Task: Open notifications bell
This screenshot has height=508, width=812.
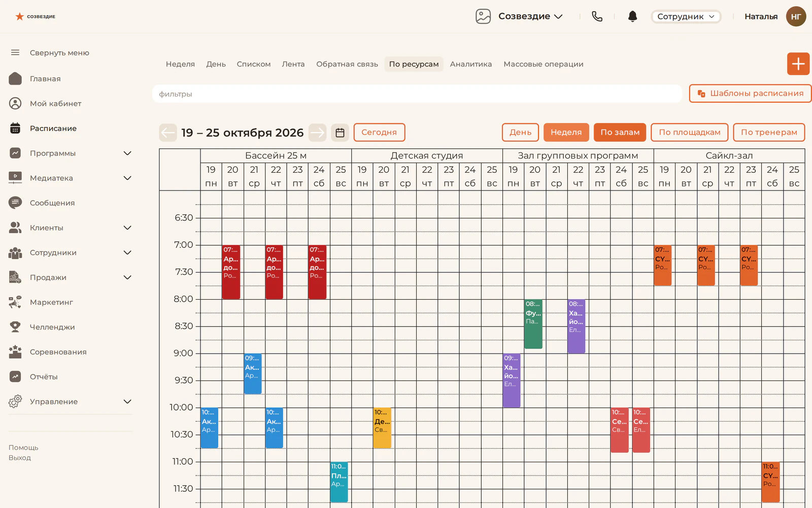Action: pyautogui.click(x=632, y=16)
